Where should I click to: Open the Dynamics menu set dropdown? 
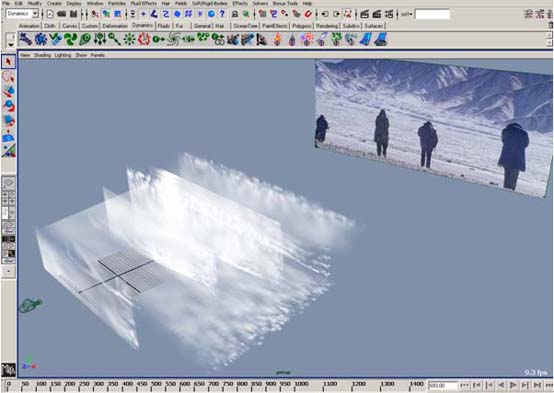coord(22,14)
